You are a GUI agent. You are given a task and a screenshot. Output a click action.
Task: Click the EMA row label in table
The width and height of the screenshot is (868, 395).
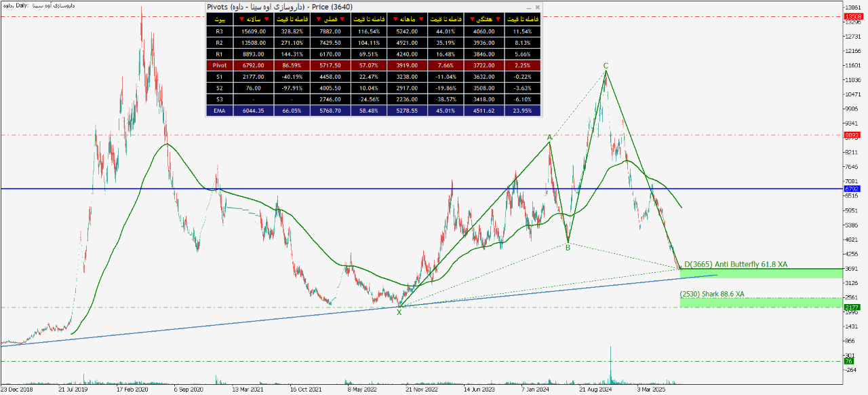pos(219,110)
